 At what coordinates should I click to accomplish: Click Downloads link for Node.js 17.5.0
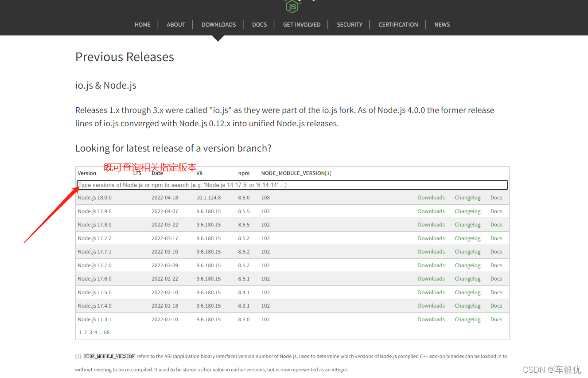pyautogui.click(x=431, y=292)
